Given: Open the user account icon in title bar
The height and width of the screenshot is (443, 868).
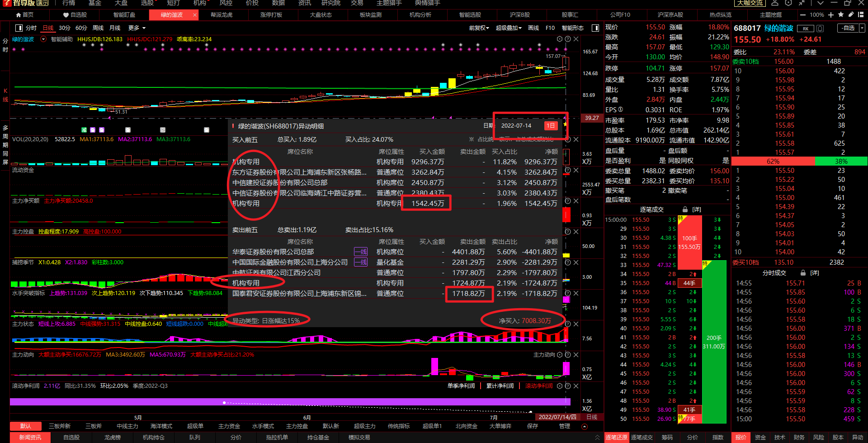Looking at the screenshot, I should (x=775, y=3).
